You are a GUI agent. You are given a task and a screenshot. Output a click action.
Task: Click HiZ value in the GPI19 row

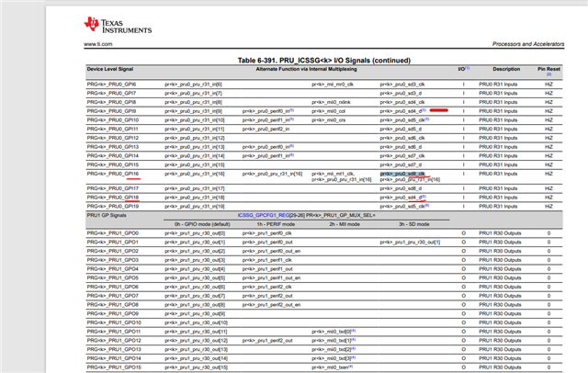pyautogui.click(x=548, y=207)
